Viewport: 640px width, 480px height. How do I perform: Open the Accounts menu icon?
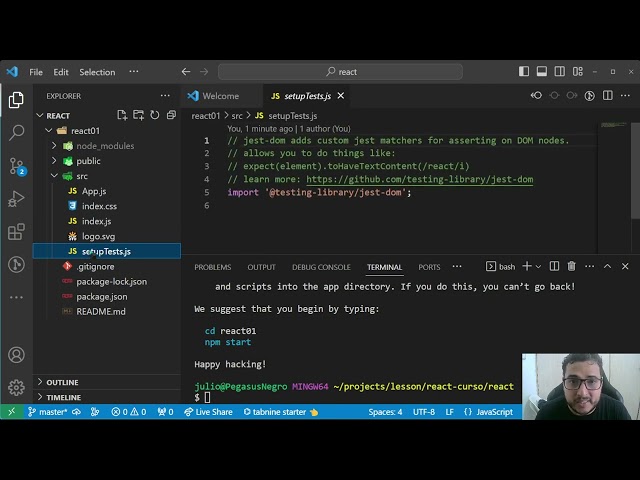pyautogui.click(x=16, y=355)
